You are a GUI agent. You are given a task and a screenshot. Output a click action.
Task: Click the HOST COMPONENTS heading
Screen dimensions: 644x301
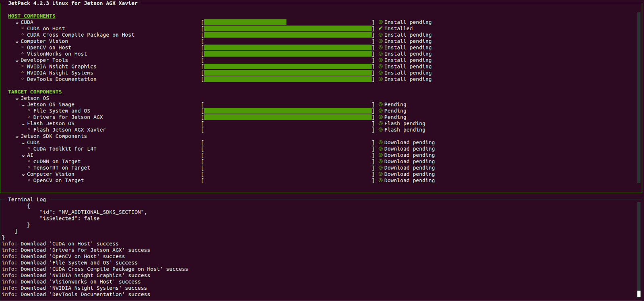32,16
